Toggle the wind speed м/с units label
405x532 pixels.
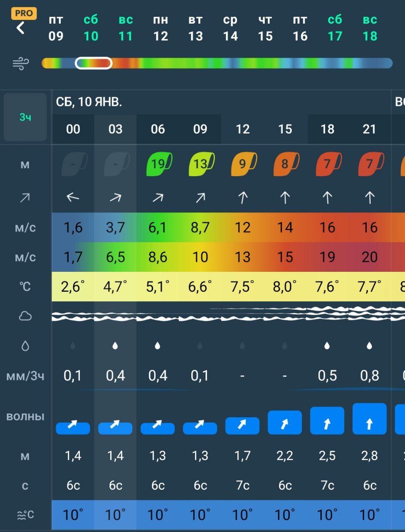25,228
